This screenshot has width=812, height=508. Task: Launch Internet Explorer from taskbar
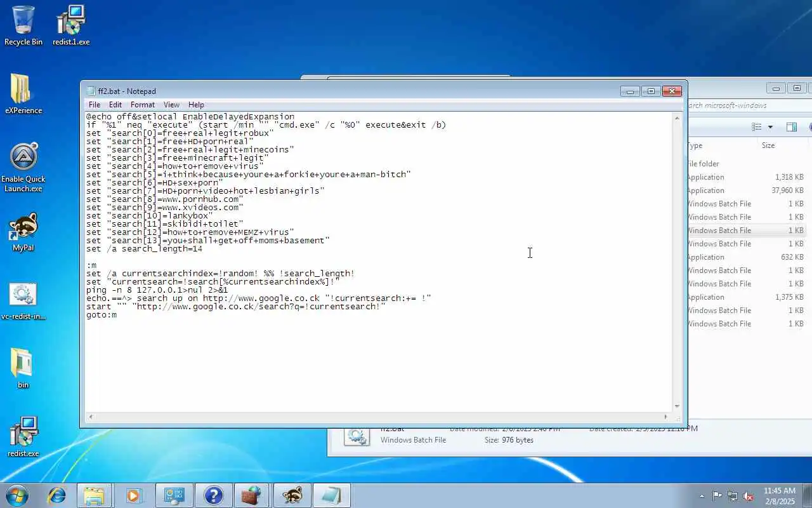click(x=56, y=495)
